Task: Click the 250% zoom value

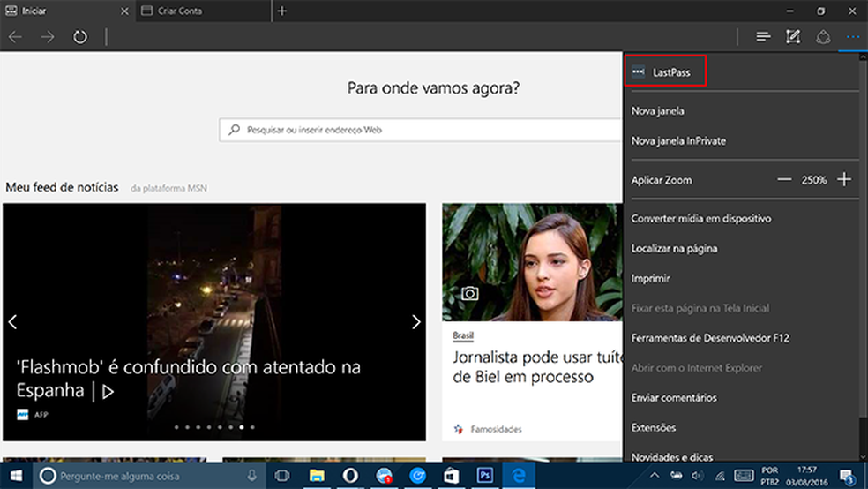Action: coord(813,180)
